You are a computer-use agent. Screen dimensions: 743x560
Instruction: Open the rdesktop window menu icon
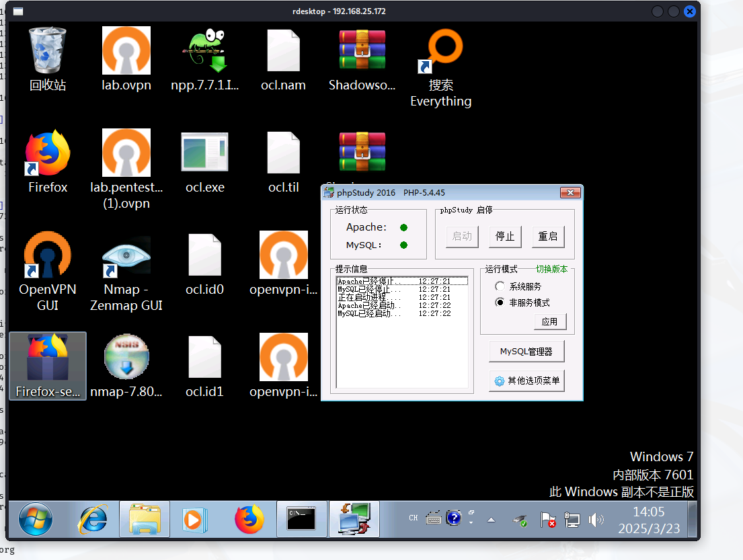point(18,11)
